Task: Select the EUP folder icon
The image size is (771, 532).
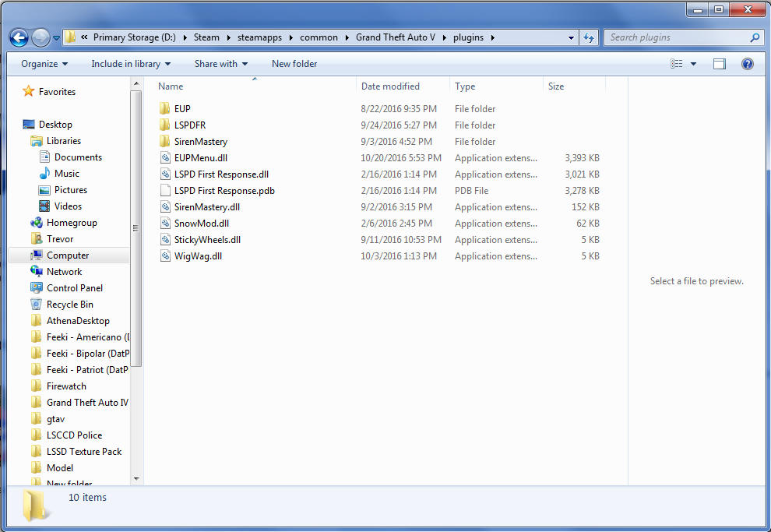Action: (165, 109)
